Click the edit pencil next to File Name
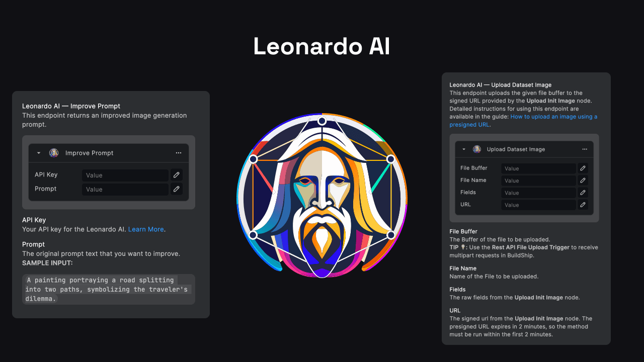 point(583,180)
